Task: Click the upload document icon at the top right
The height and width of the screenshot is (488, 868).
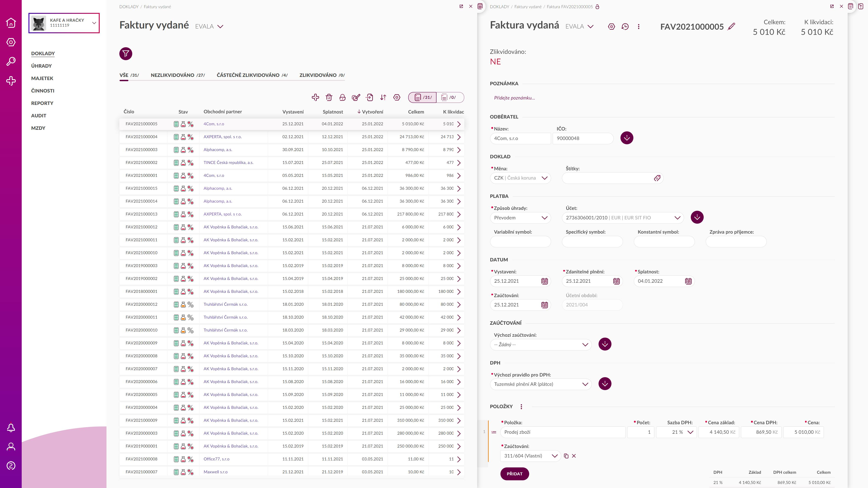Action: pyautogui.click(x=861, y=6)
